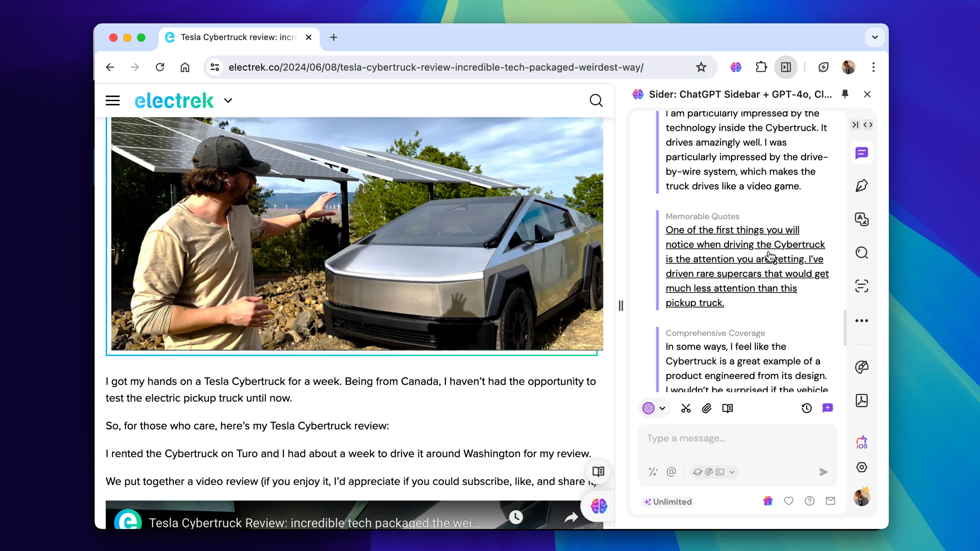Open Sider settings hexagon icon
The height and width of the screenshot is (551, 980).
click(861, 467)
